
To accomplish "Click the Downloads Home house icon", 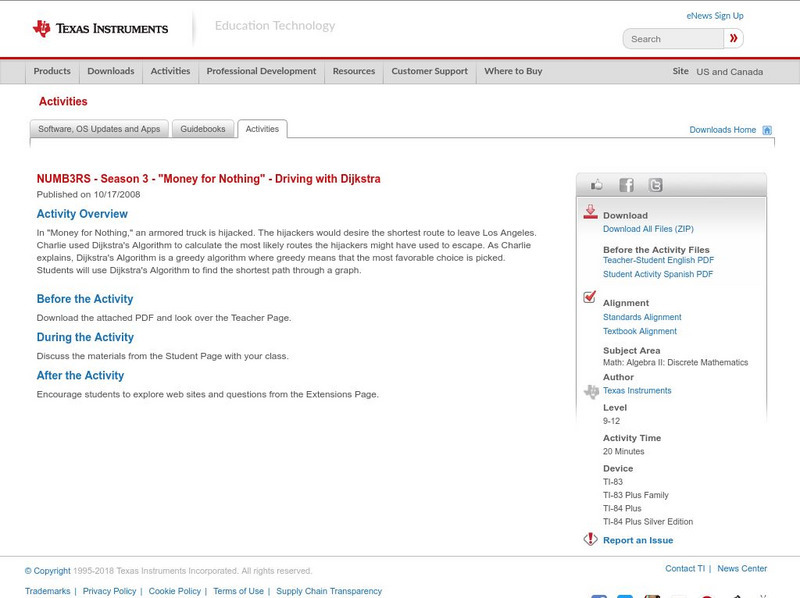I will tap(767, 130).
